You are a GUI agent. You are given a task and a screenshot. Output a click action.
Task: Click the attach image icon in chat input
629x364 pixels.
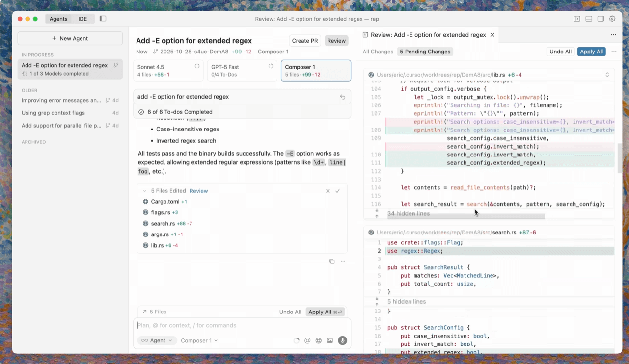[329, 340]
